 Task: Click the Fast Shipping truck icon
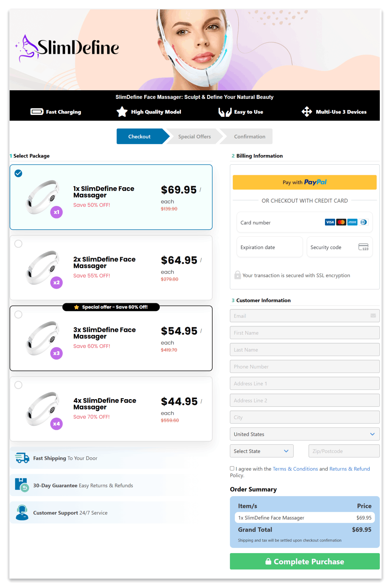(x=22, y=458)
